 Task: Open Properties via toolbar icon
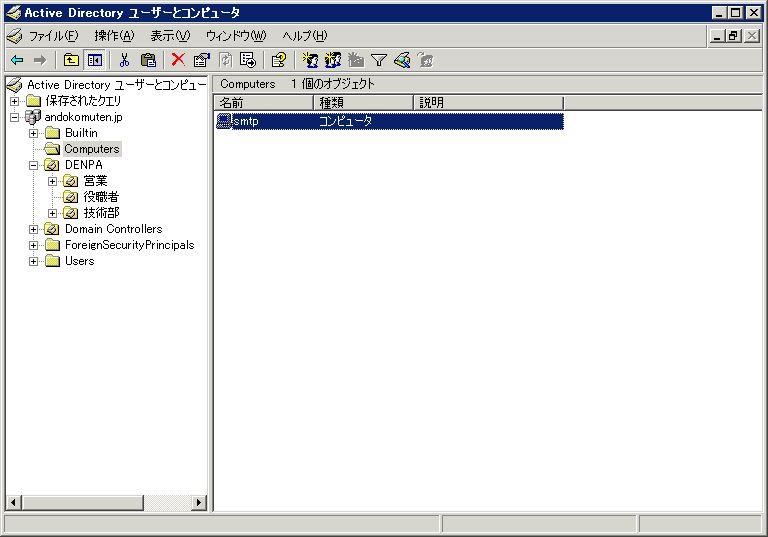(201, 60)
